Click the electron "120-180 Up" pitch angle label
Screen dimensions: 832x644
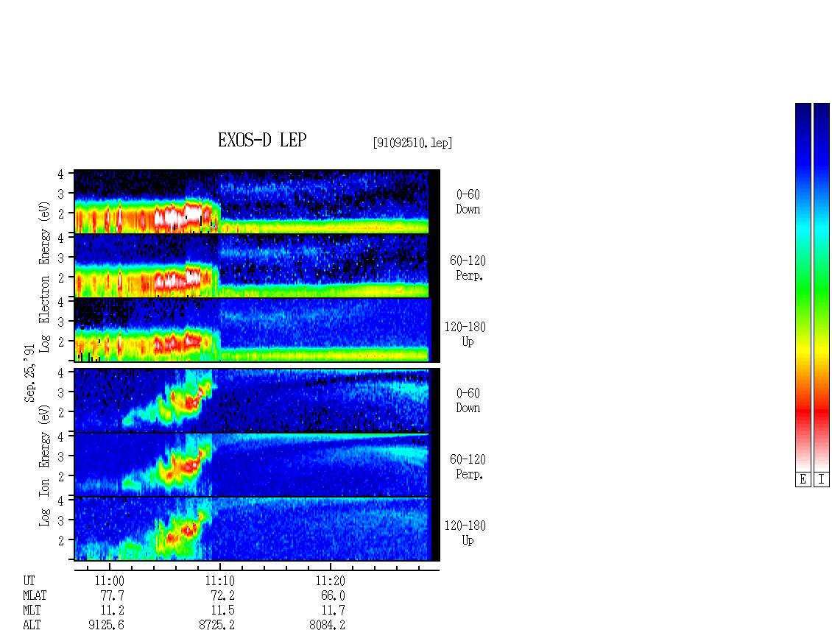coord(465,334)
